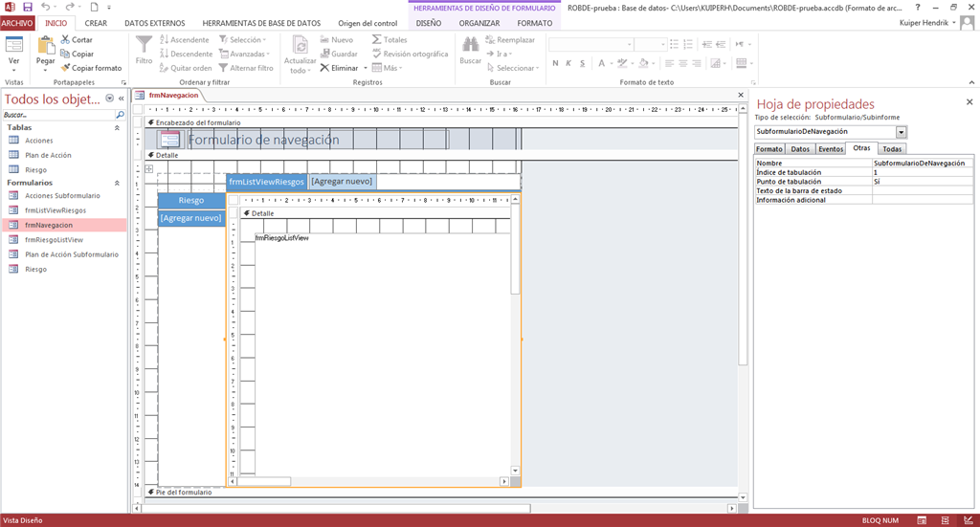Toggle underline S formatting
Viewport: 980px width, 527px height.
pyautogui.click(x=583, y=63)
